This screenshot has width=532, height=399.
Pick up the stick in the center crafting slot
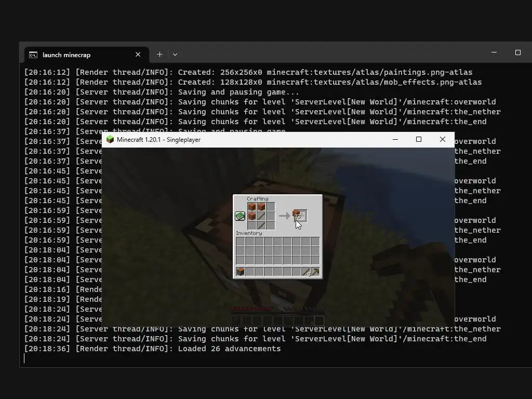point(261,216)
